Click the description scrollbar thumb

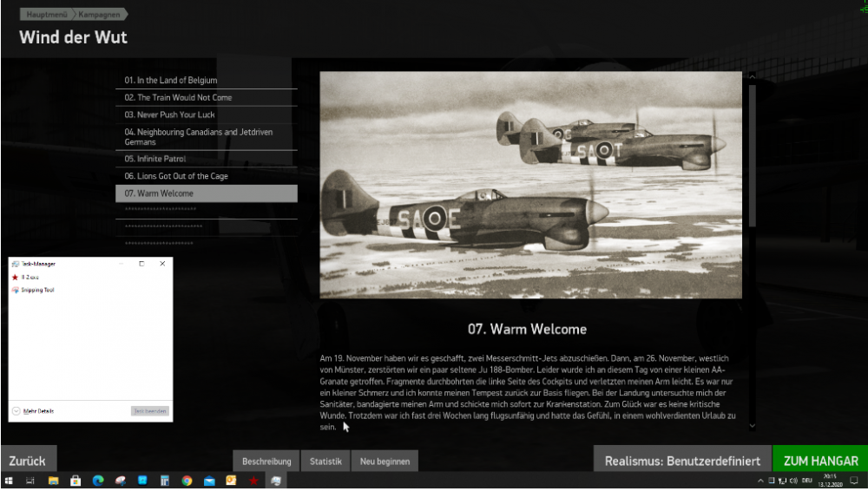point(753,155)
